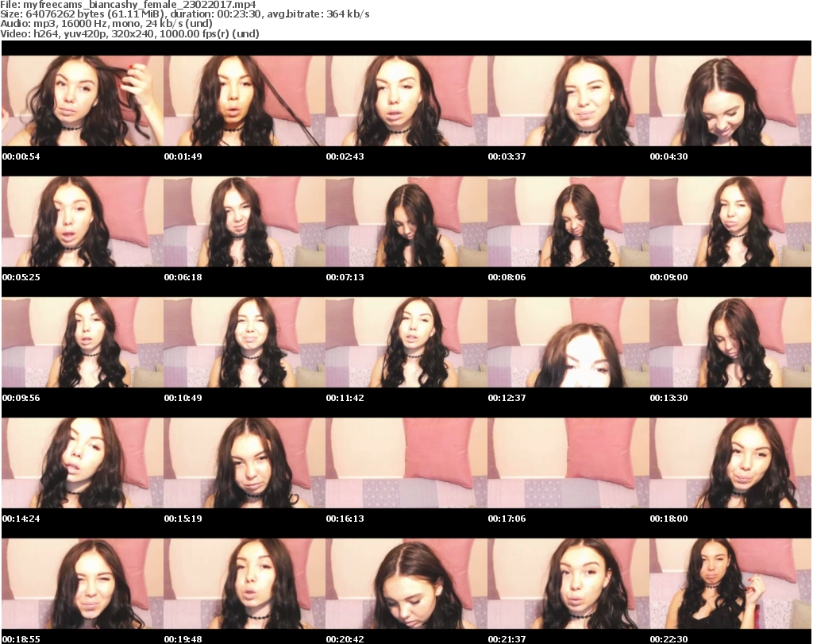Pick the frame thumbnail at 00:14:24

point(83,463)
